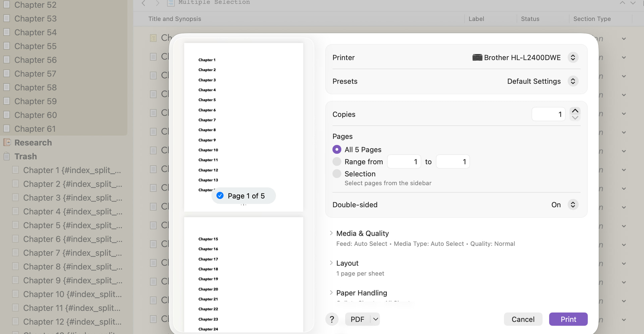
Task: Click the document icon beside Chapter 55
Action: point(7,46)
